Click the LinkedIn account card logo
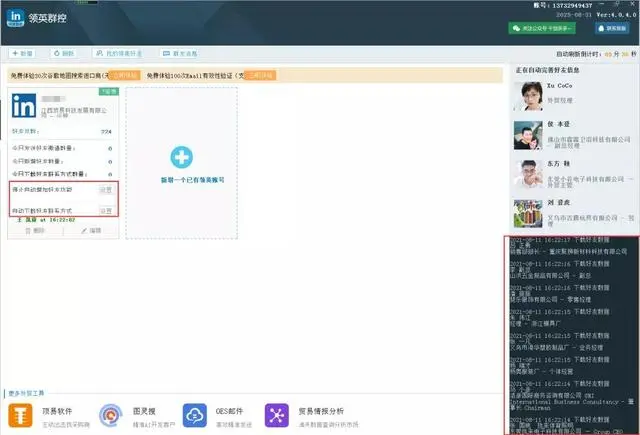 click(24, 105)
